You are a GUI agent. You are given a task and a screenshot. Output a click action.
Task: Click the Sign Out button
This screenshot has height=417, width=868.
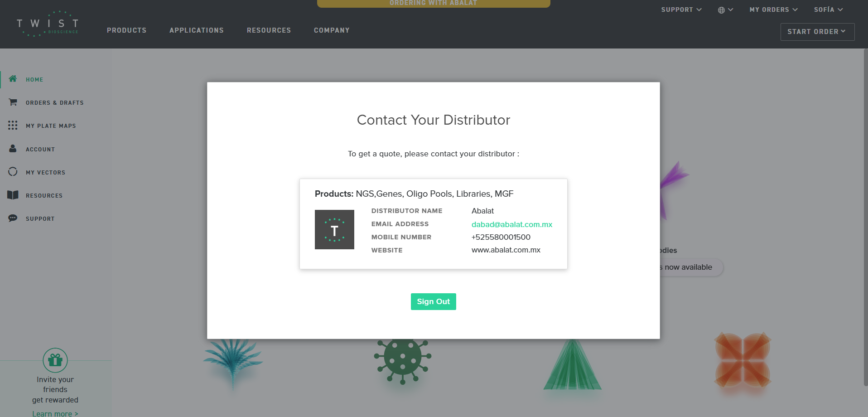click(x=434, y=302)
